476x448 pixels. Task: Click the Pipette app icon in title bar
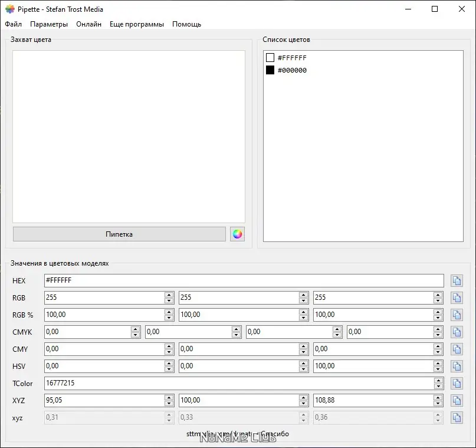[x=9, y=9]
